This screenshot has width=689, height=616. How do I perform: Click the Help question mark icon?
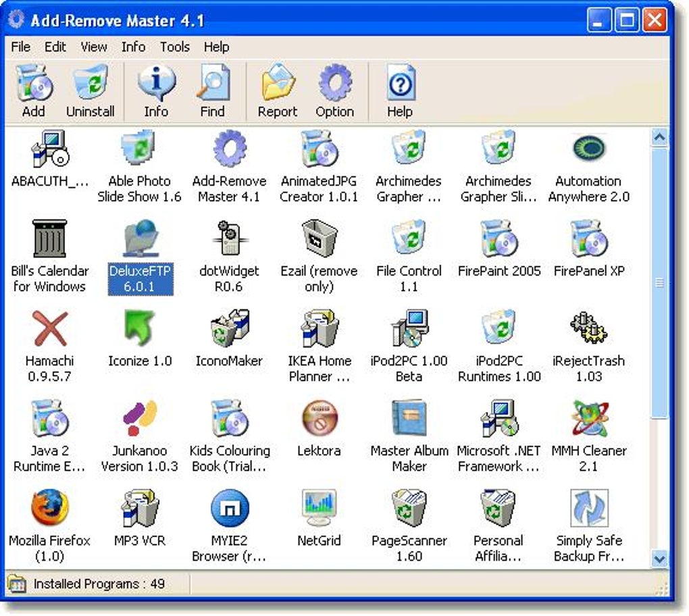pos(399,86)
